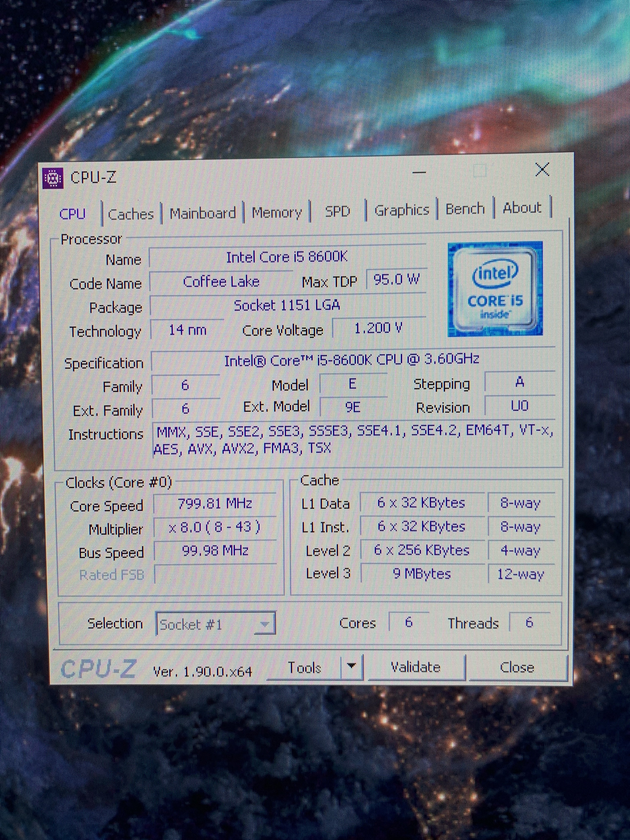Close CPU-Z with the X button
Viewport: 630px width, 840px height.
click(x=542, y=170)
